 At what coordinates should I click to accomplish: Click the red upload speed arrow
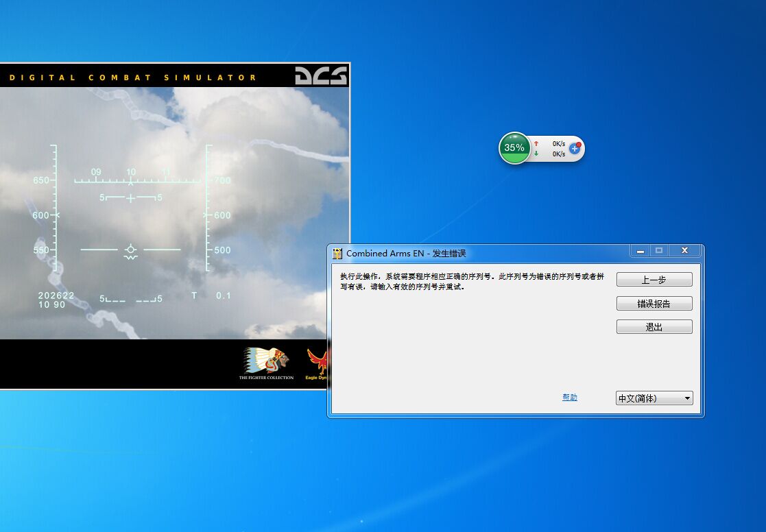click(536, 144)
